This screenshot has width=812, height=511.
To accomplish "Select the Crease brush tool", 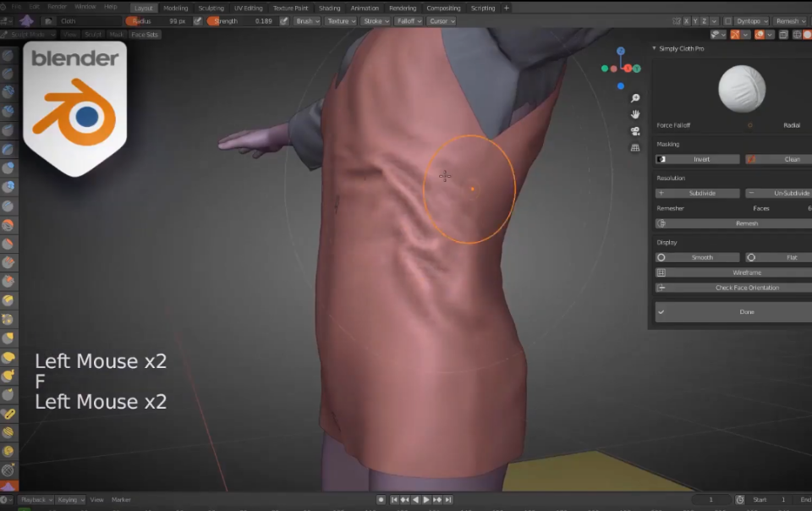I will (8, 206).
